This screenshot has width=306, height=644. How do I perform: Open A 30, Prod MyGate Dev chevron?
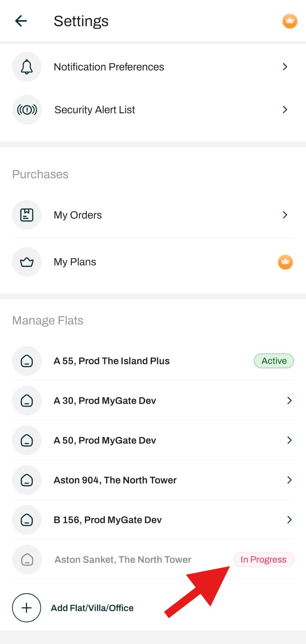(289, 400)
